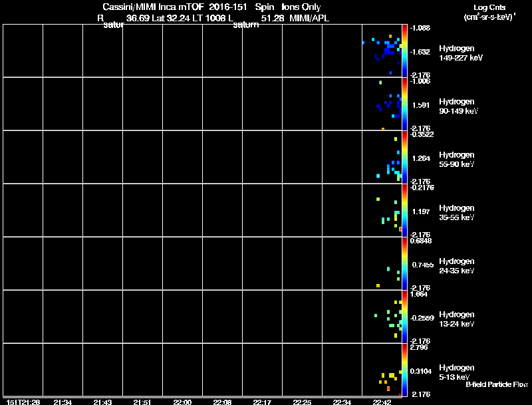Click the '-0.3522' color scale value
Image resolution: width=532 pixels, height=405 pixels.
[422, 134]
